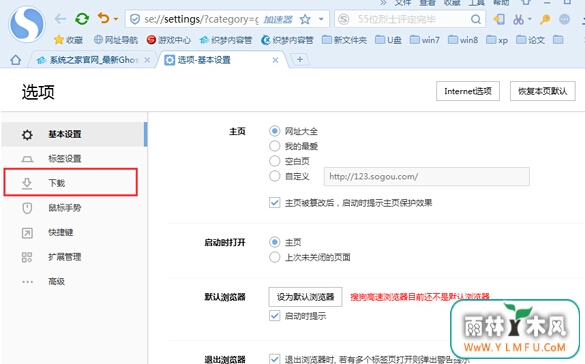Click the gear icon beside 基本设置

click(x=27, y=135)
